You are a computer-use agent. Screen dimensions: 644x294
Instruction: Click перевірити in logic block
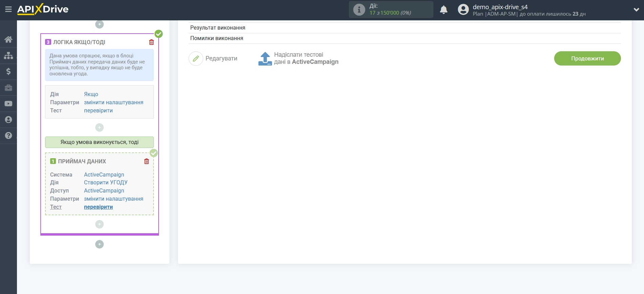[x=98, y=110]
